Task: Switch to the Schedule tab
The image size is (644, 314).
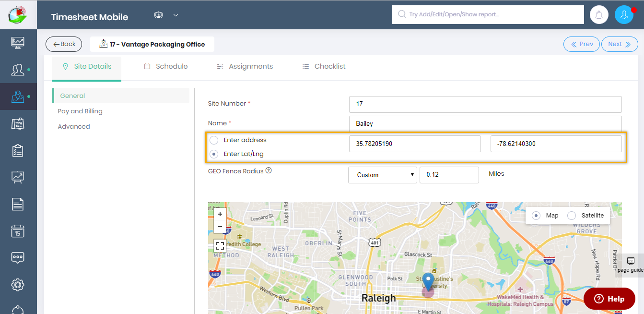Action: pos(166,67)
